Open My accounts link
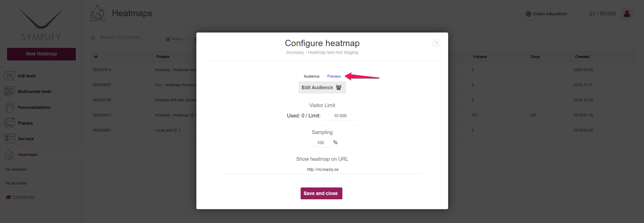644x223 pixels. coord(16,183)
